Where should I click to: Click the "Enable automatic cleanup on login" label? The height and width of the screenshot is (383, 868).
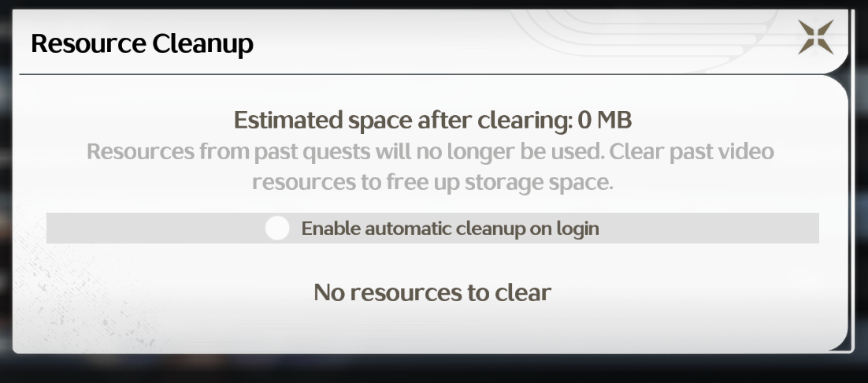450,229
